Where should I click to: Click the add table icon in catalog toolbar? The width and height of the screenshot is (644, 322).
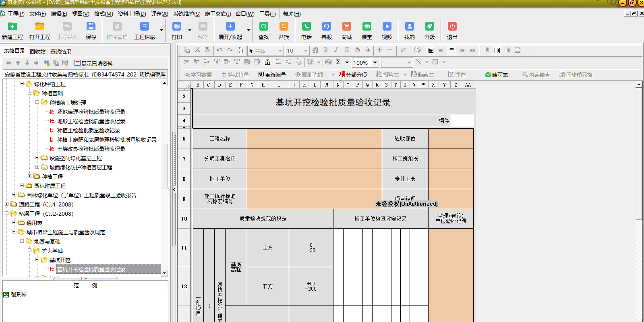pos(47,63)
